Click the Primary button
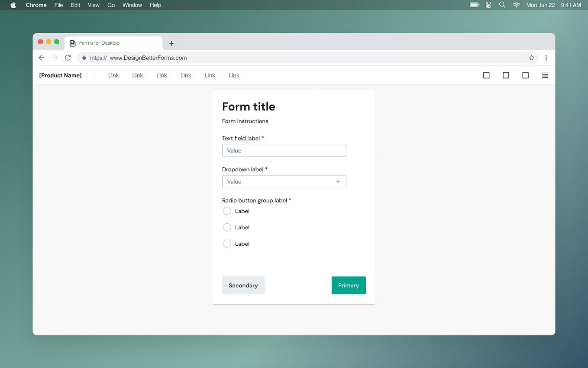This screenshot has width=588, height=368. [x=349, y=285]
